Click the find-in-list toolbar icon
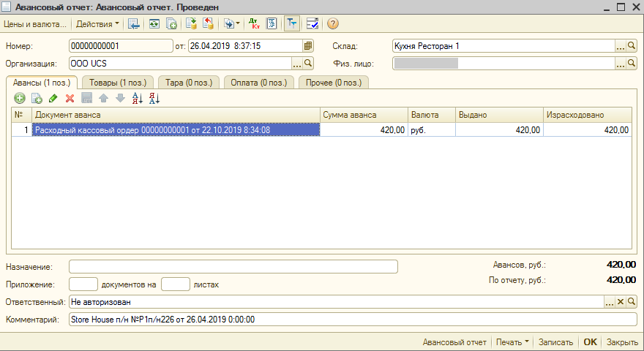This screenshot has width=644, height=351. (x=134, y=24)
